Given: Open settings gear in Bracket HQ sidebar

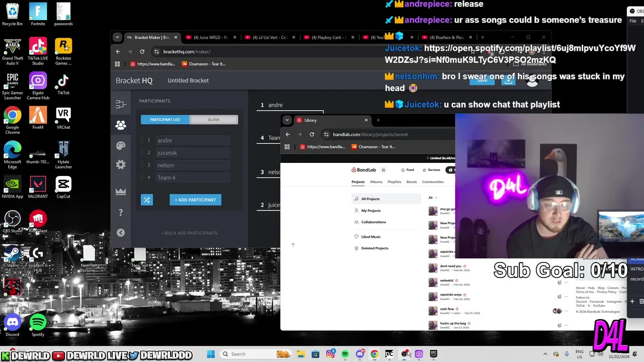Looking at the screenshot, I should point(121,165).
